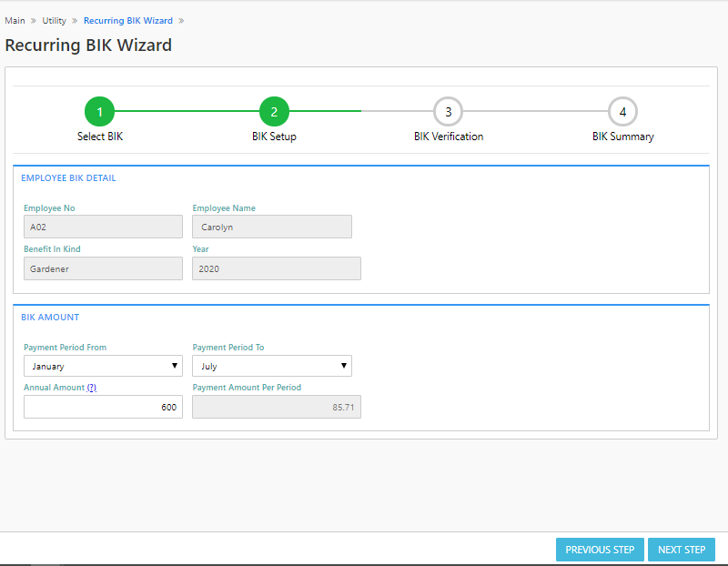This screenshot has height=566, width=728.
Task: Click the Benefit In Kind label
Action: [x=52, y=248]
